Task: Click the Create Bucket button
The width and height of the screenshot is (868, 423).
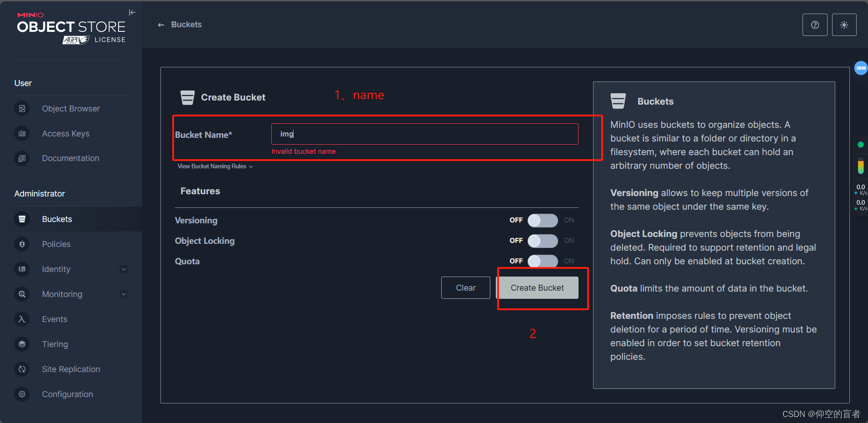Action: (537, 287)
